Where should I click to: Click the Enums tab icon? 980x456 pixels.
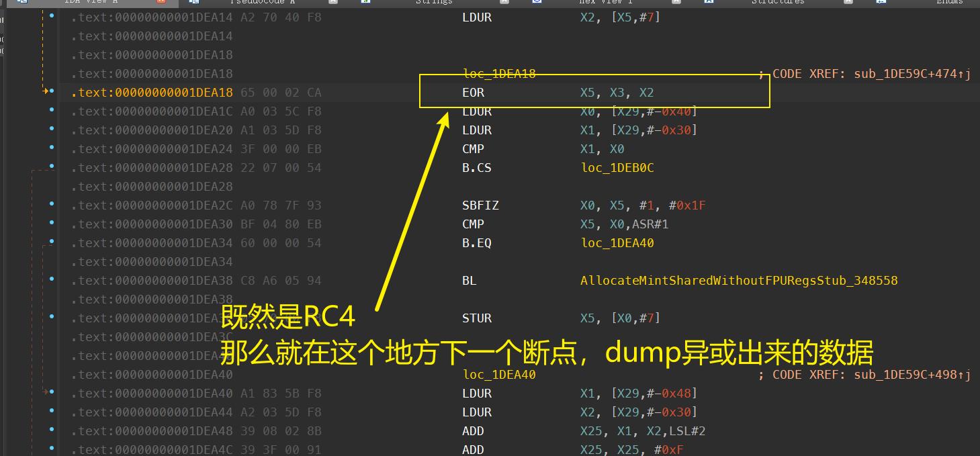coord(881,3)
